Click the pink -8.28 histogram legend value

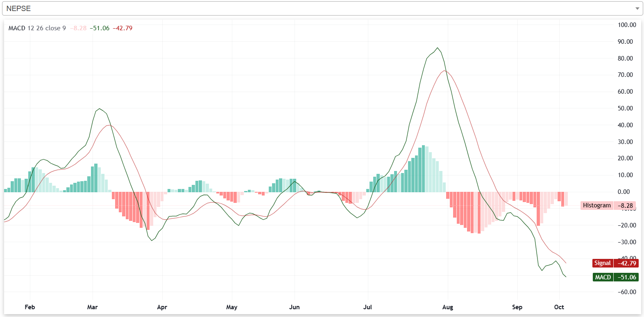tap(78, 28)
